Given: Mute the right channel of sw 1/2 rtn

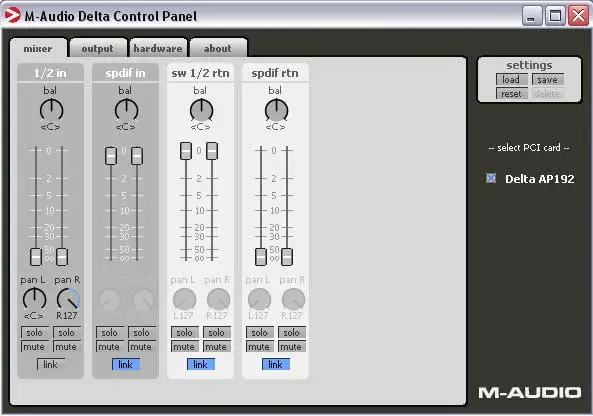Looking at the screenshot, I should (x=217, y=346).
